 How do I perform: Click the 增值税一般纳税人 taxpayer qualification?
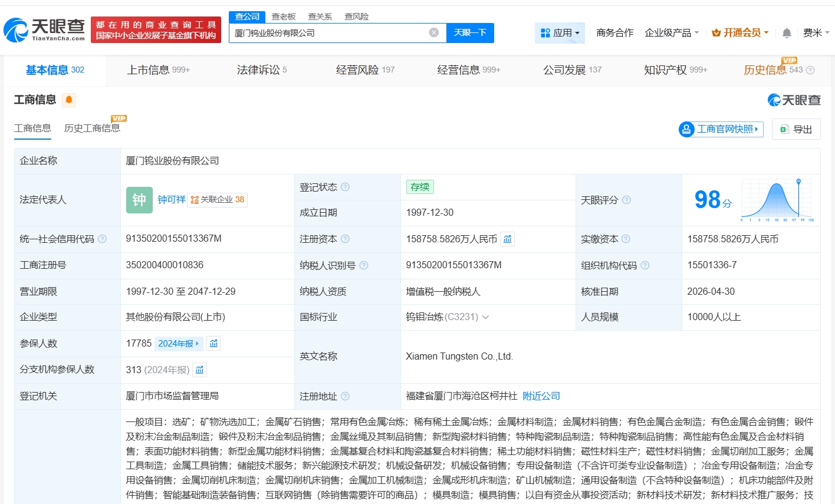tap(443, 291)
